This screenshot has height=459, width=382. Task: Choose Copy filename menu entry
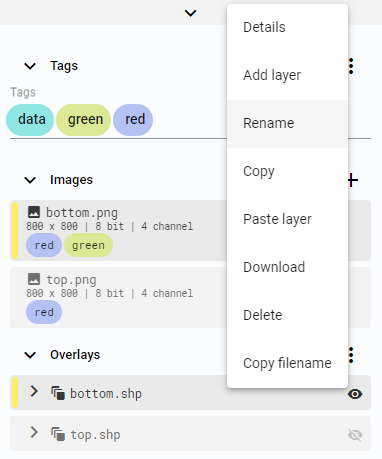[287, 363]
